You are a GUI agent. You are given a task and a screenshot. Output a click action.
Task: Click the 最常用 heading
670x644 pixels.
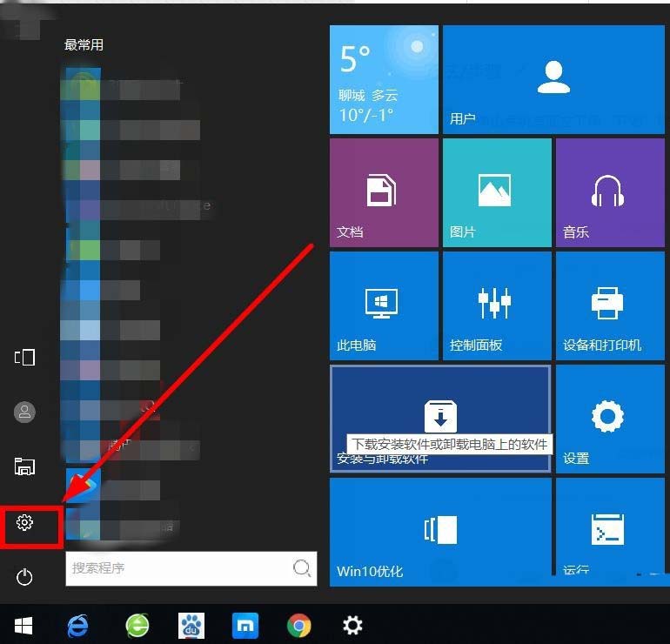(x=84, y=44)
